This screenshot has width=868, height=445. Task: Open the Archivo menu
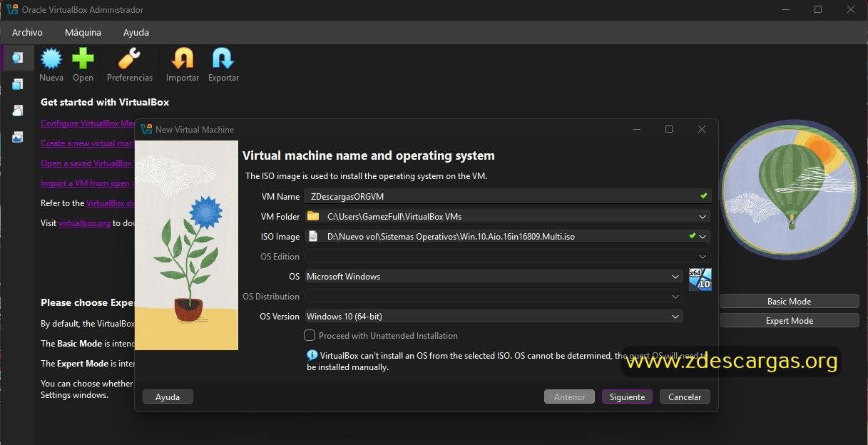click(x=27, y=32)
